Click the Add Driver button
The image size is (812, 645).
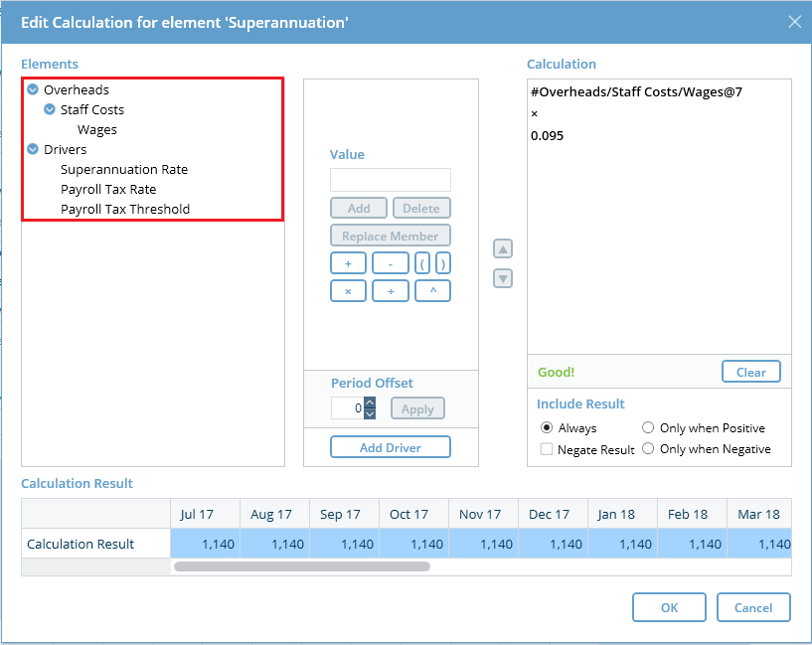point(390,448)
